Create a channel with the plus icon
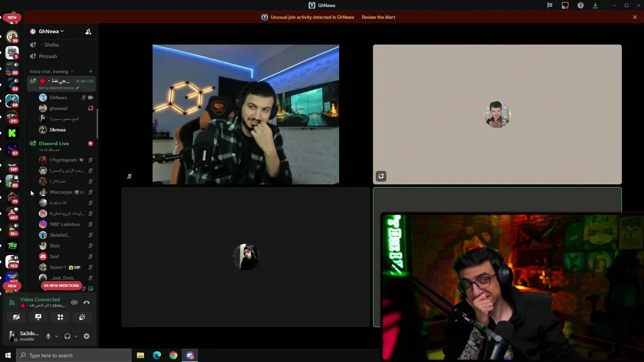 [x=91, y=71]
